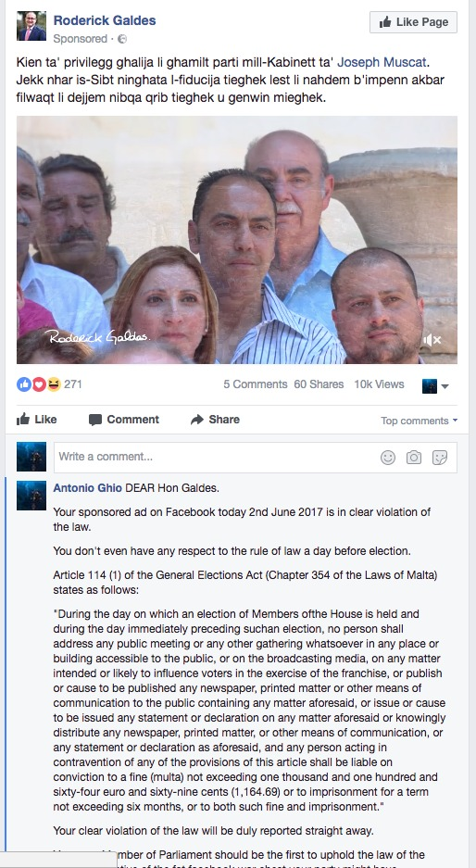Share this post
Screen dimensions: 476x868
(215, 420)
